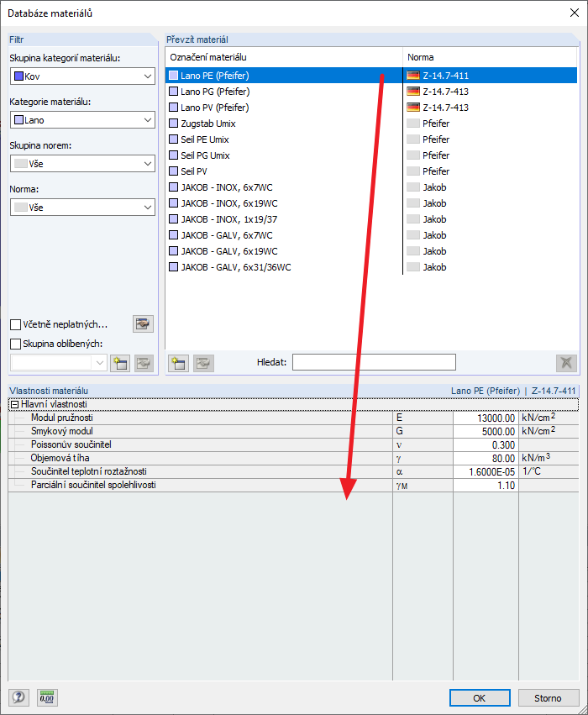Screen dimensions: 588x715
Task: Open Kategorie materiálu dropdown Lano
Action: pyautogui.click(x=82, y=120)
